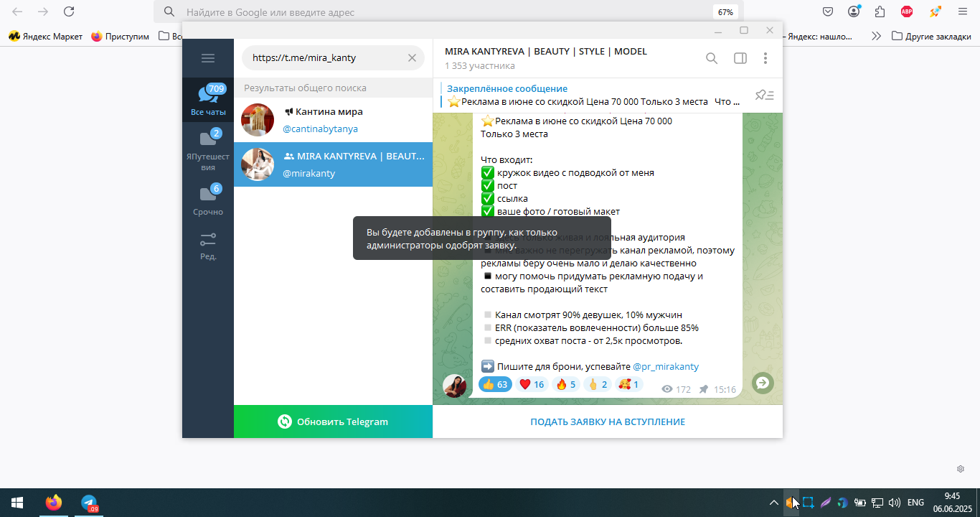980x517 pixels.
Task: Switch to Telegram in the taskbar
Action: 89,503
